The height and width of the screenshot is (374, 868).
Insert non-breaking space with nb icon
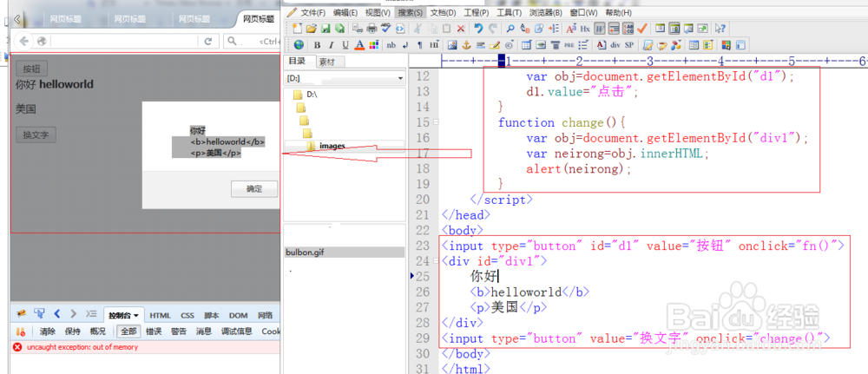click(x=391, y=45)
